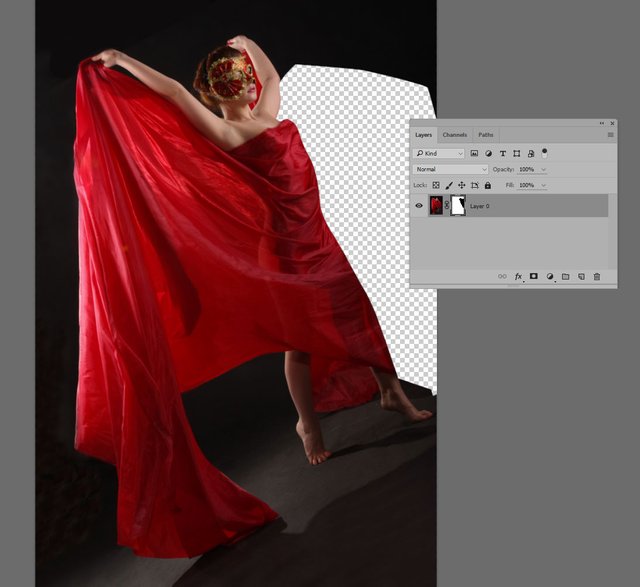
Task: Open the Paths tab
Action: 486,135
